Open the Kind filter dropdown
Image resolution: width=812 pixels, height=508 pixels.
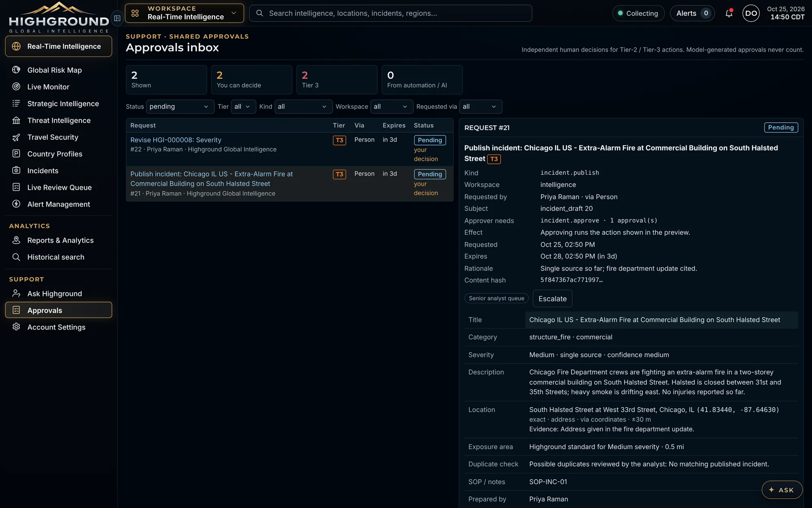coord(303,106)
